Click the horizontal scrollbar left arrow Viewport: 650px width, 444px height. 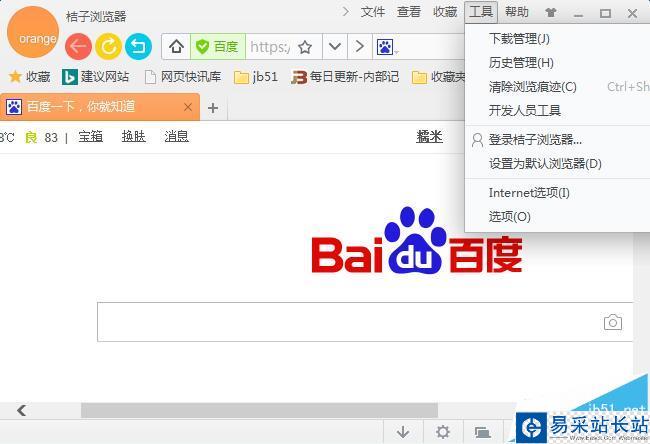click(22, 410)
